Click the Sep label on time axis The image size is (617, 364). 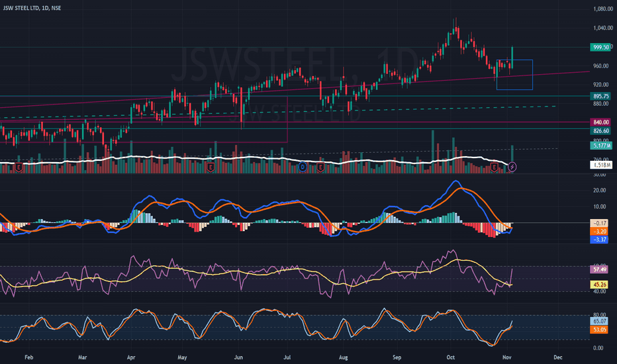[x=397, y=357]
